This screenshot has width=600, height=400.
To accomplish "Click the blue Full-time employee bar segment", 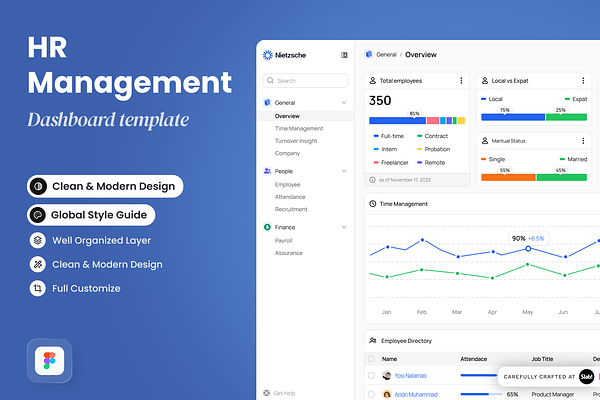I will pyautogui.click(x=397, y=121).
